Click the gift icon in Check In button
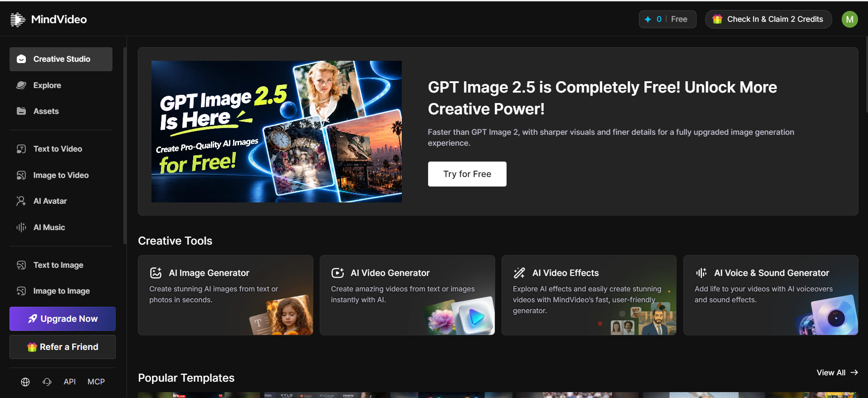868x398 pixels. pos(717,19)
